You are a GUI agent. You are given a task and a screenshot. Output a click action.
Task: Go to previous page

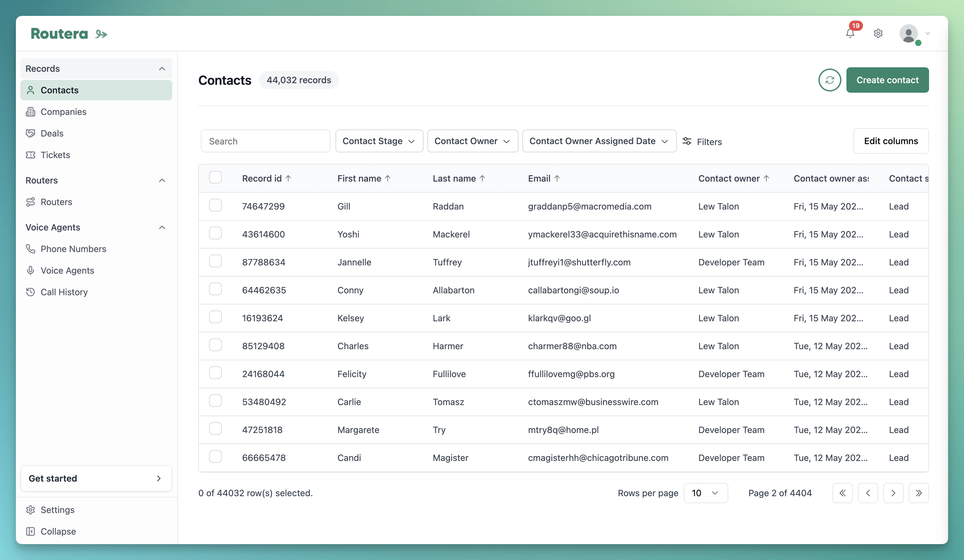click(868, 493)
